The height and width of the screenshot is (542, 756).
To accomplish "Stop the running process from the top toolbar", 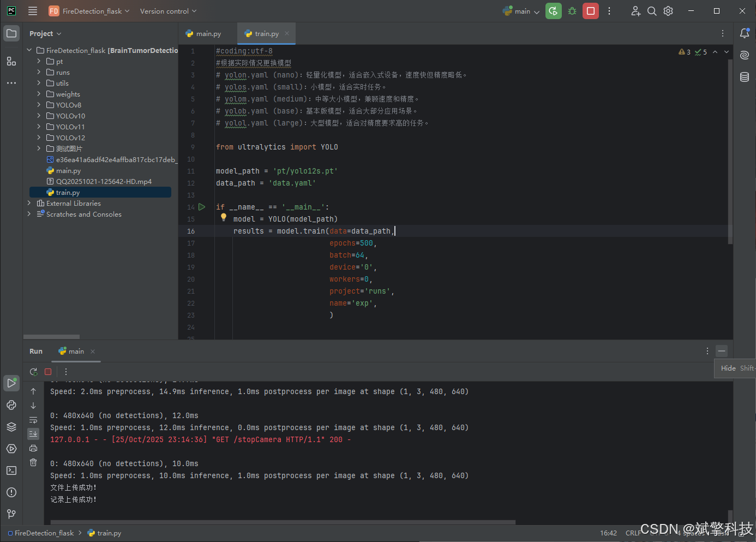I will pos(591,11).
